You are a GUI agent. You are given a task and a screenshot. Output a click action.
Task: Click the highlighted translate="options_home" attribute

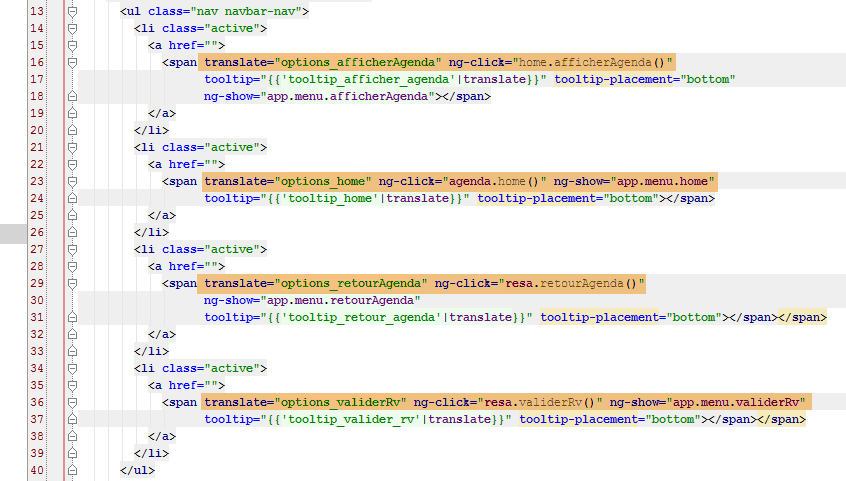pos(287,181)
